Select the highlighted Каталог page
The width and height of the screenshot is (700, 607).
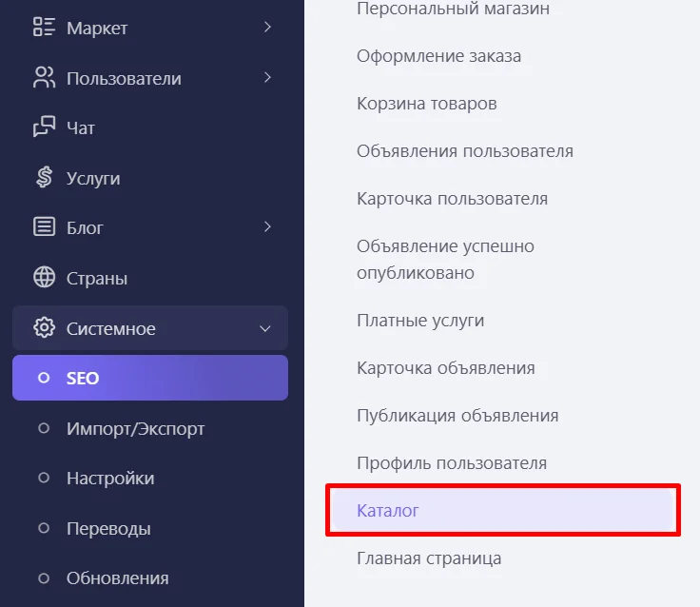388,511
